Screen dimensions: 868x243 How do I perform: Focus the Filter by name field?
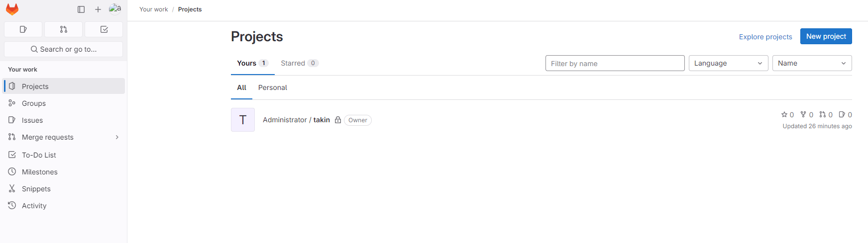point(615,63)
